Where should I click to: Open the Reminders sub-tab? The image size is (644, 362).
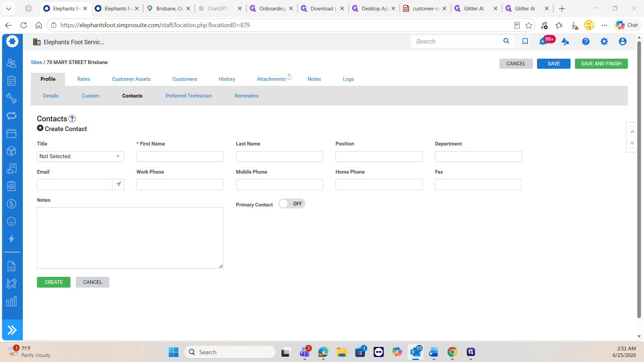(247, 96)
